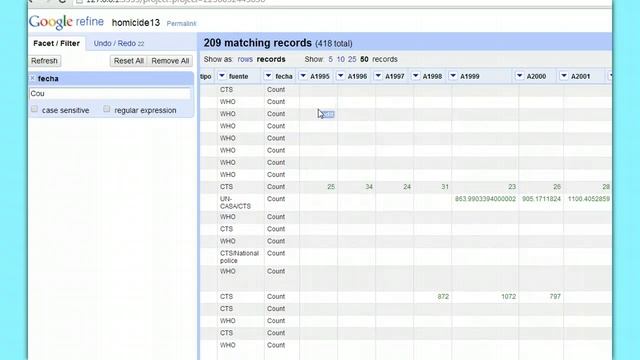Show 50 records per page

(364, 59)
